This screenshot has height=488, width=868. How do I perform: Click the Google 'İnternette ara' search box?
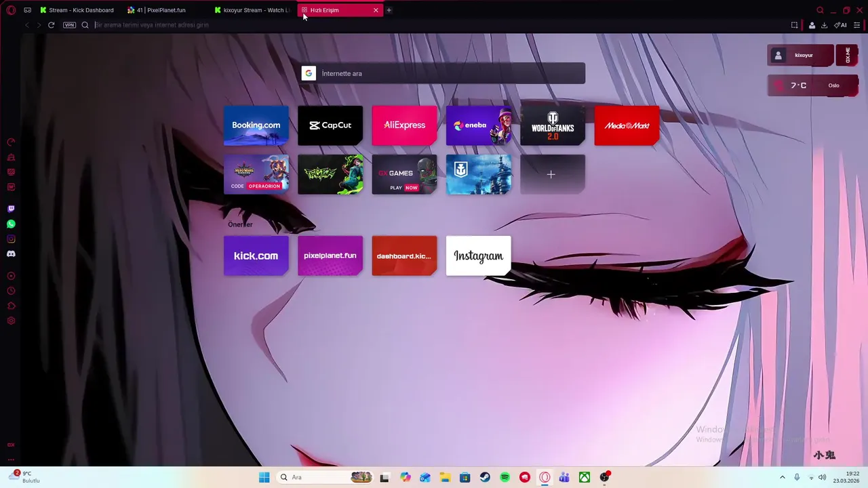click(x=443, y=73)
